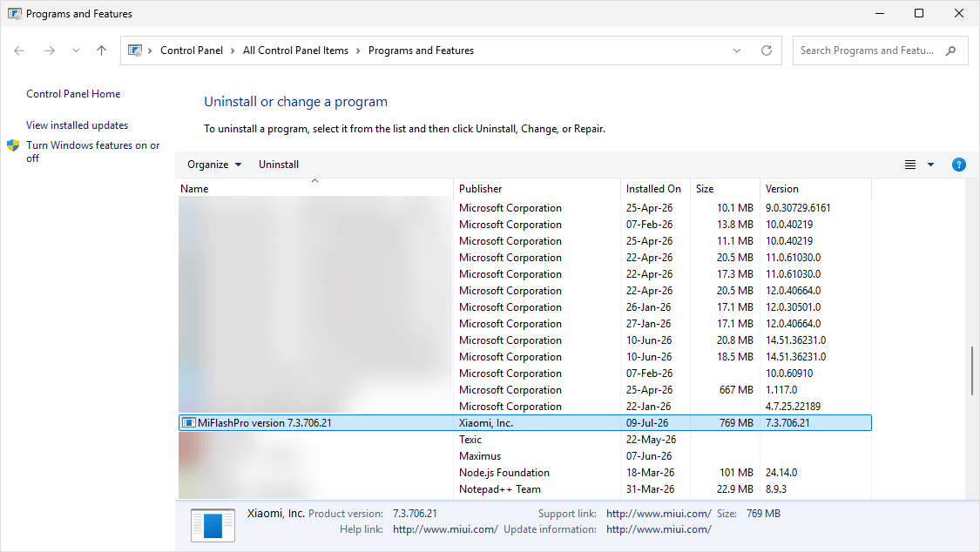Go up one level with Up arrow
Viewport: 980px width, 552px height.
(101, 50)
